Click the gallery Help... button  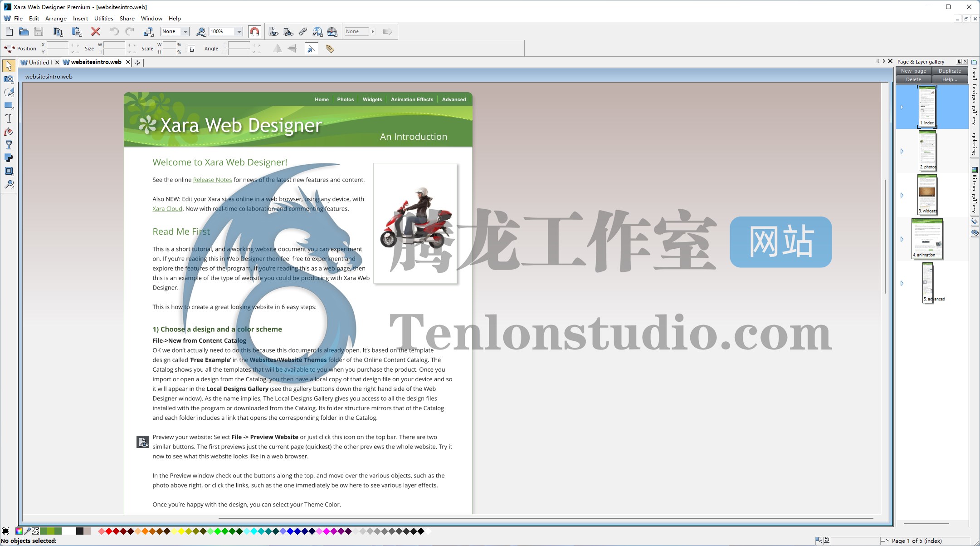(950, 79)
